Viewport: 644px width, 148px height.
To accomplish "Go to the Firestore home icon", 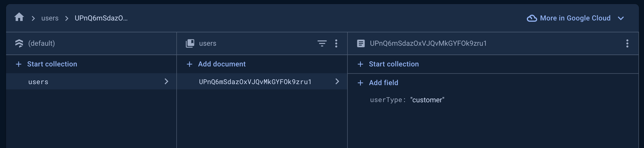I will [19, 17].
